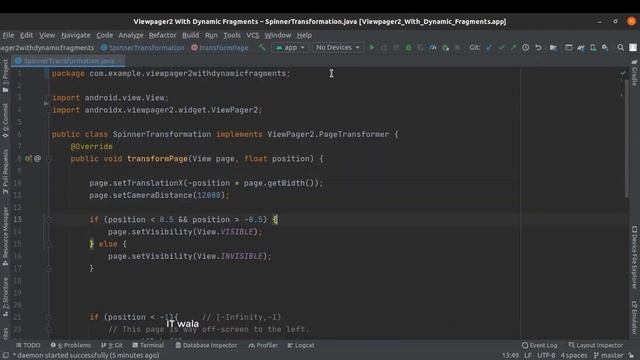Open the user avatar icon in toolbar
The image size is (640, 360).
(x=633, y=48)
